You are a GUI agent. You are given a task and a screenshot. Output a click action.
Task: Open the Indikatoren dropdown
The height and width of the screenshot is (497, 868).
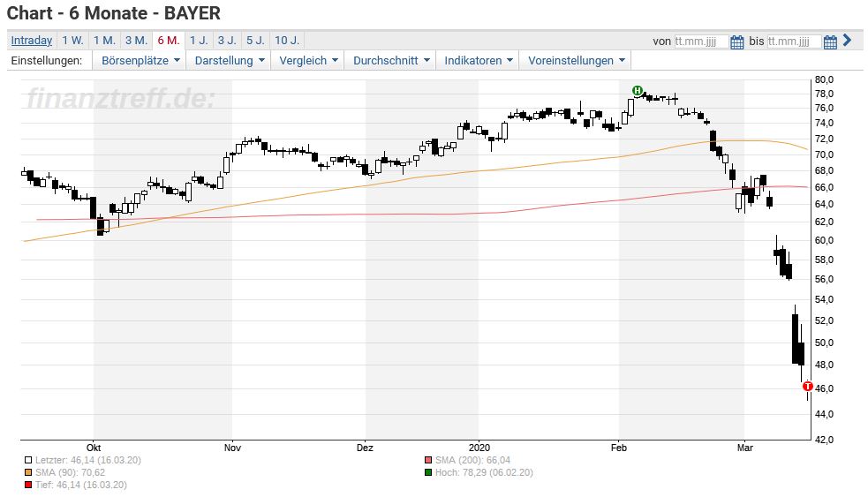479,60
